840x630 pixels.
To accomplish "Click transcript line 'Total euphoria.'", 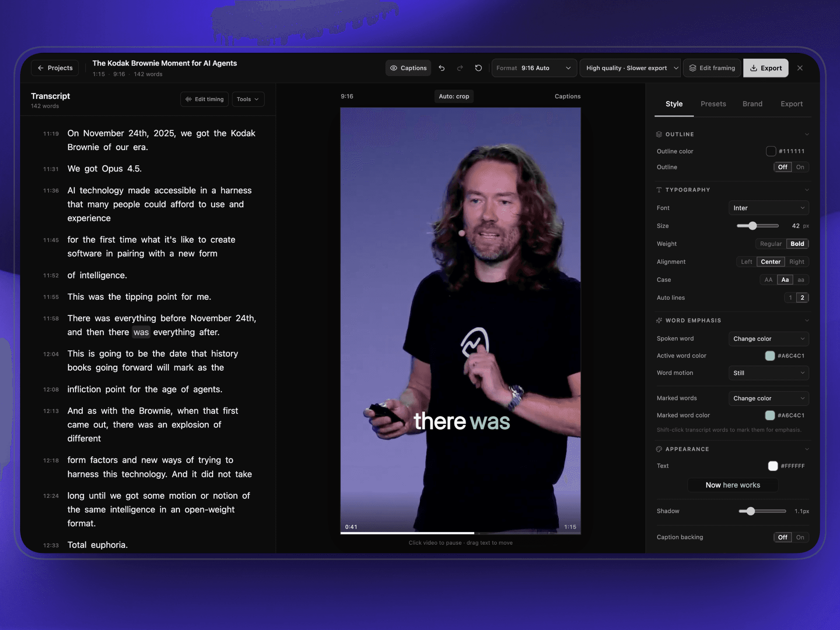I will (98, 545).
